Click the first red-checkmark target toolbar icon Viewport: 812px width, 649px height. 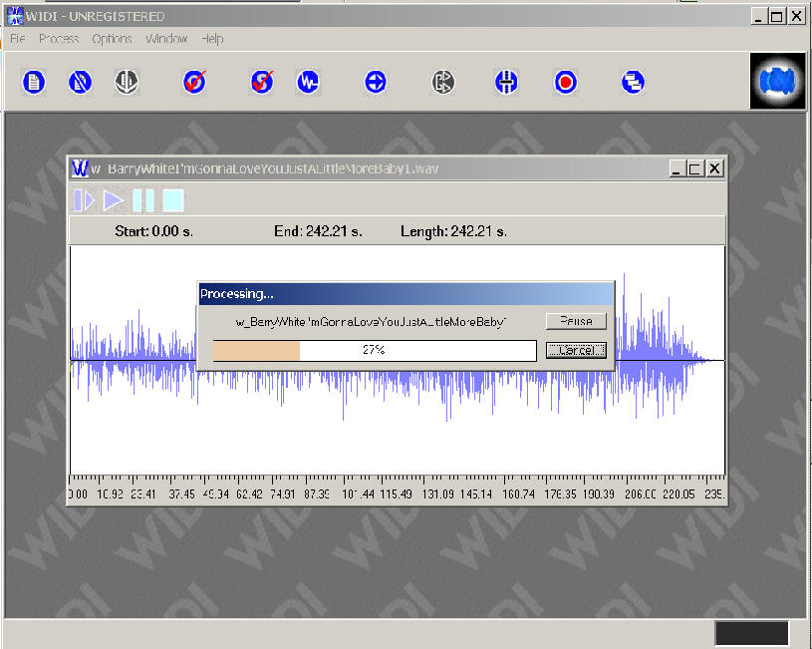(194, 82)
